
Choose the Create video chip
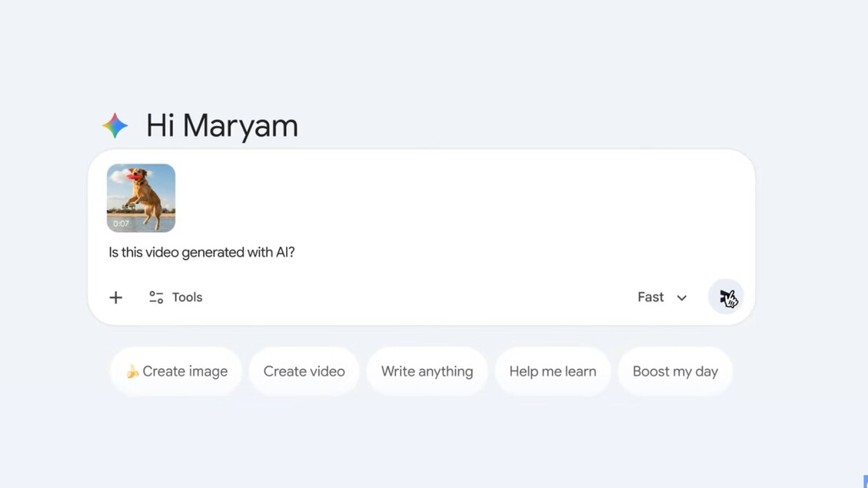304,372
